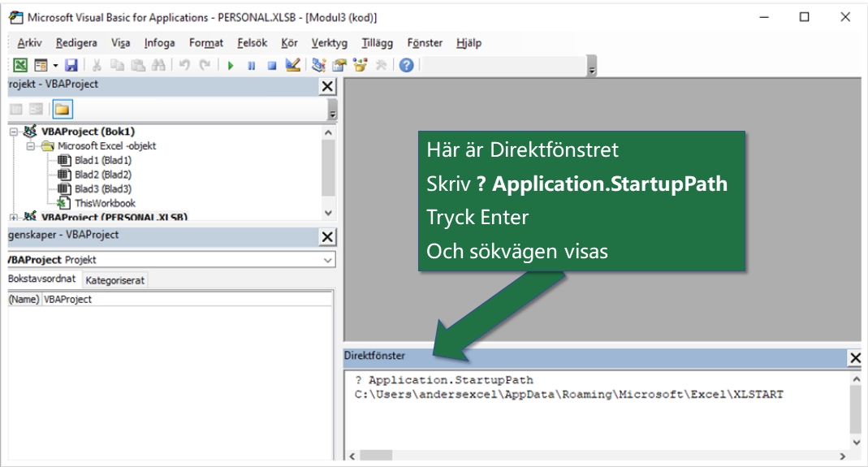
Task: Expand the VBAProject (PERSONAL.XLSB) node
Action: pyautogui.click(x=14, y=218)
